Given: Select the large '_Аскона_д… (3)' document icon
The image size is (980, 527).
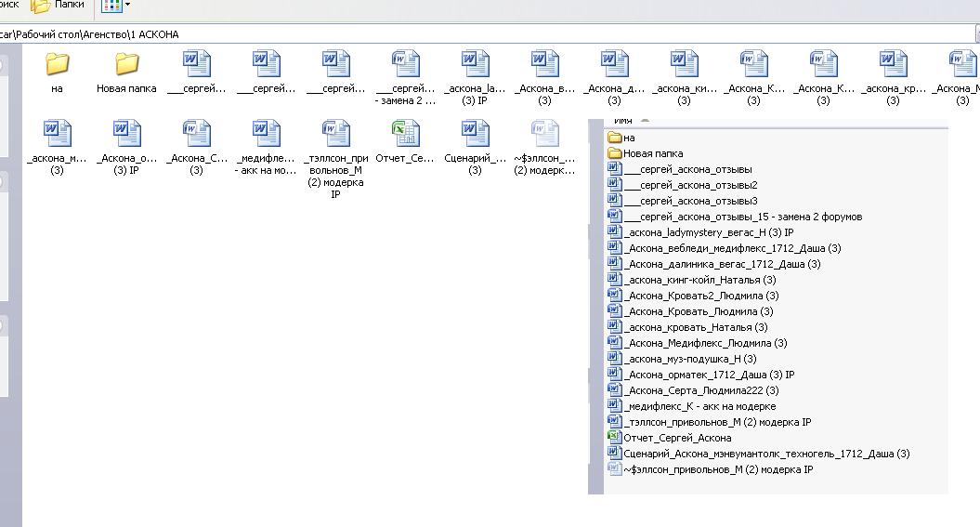Looking at the screenshot, I should (614, 64).
